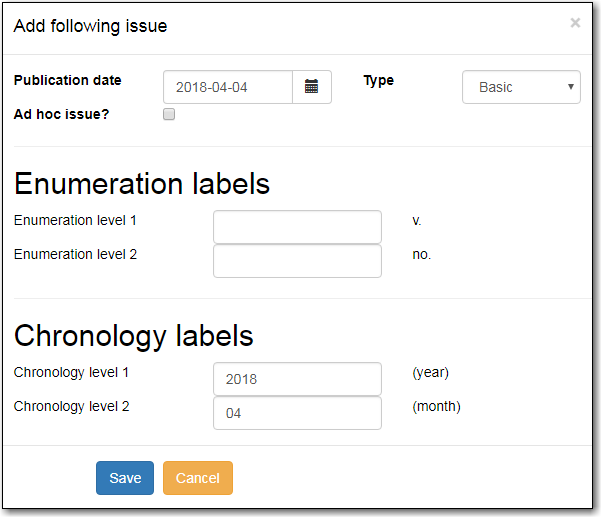Click the "Chronology level 1" label
The image size is (601, 517).
[x=72, y=372]
